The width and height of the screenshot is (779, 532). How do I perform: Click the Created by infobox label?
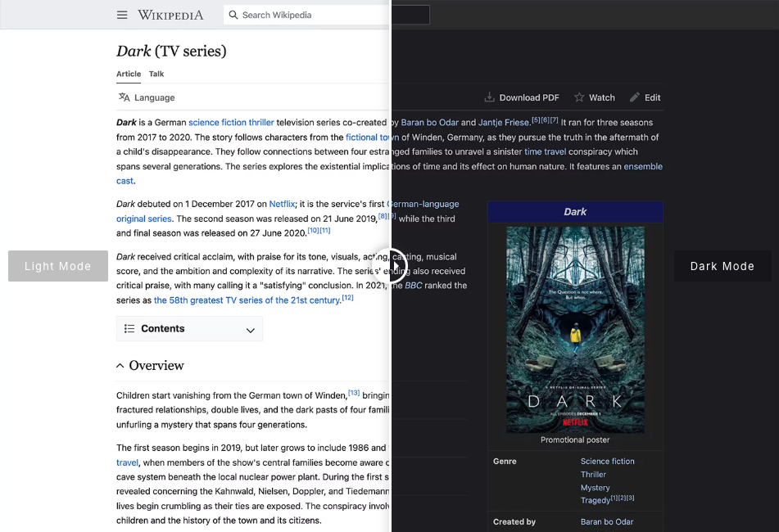514,522
